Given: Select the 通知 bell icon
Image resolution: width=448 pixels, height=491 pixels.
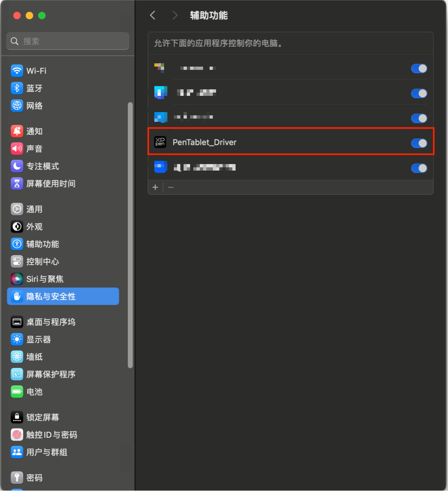Looking at the screenshot, I should [17, 131].
